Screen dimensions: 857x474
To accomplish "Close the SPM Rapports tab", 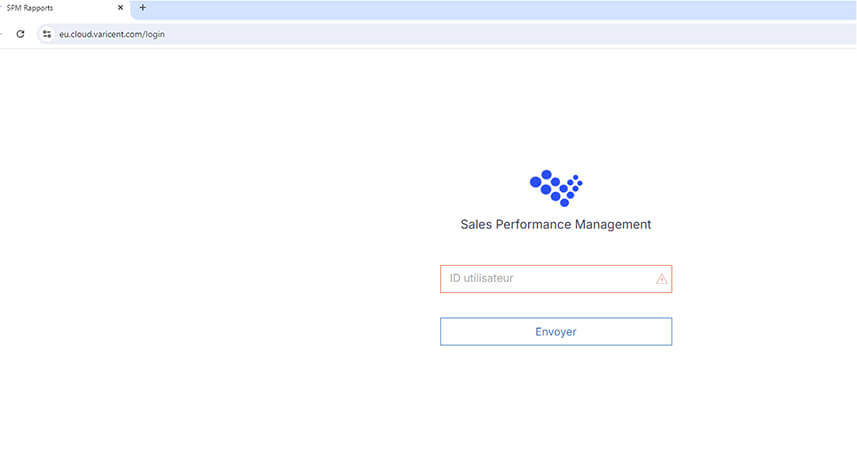I will coord(120,8).
